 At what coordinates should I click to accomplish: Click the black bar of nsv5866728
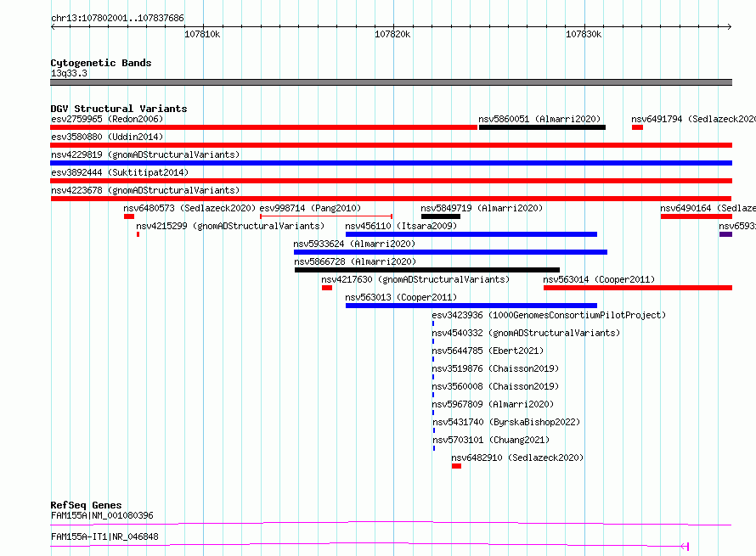coord(427,270)
